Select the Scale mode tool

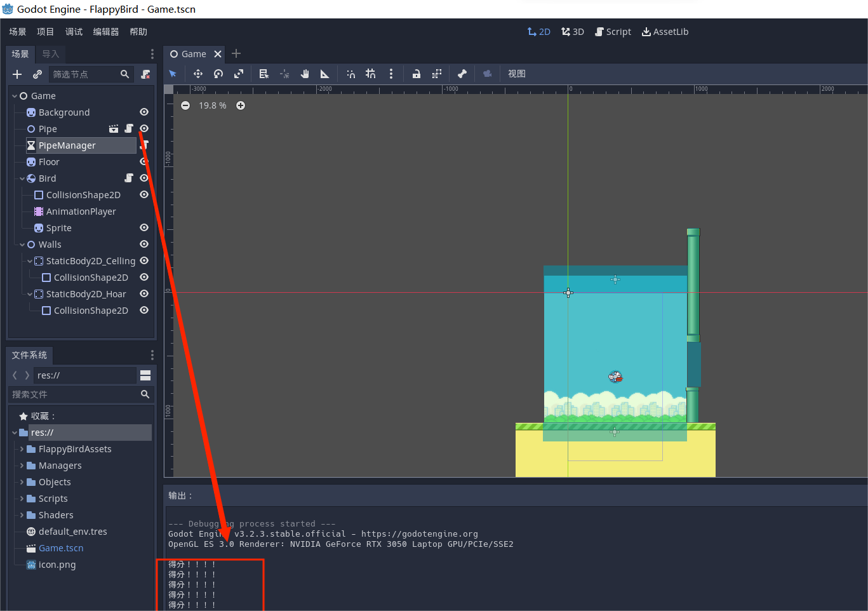click(239, 74)
